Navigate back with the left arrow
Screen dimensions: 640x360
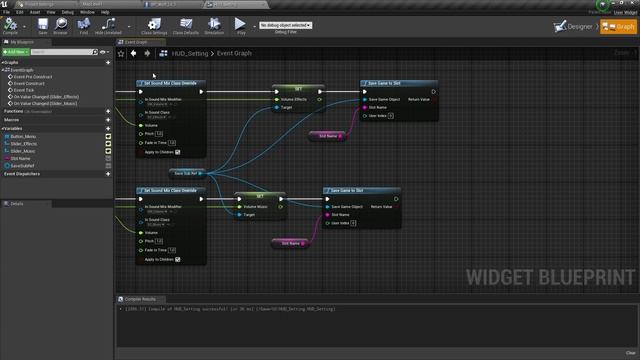point(133,53)
